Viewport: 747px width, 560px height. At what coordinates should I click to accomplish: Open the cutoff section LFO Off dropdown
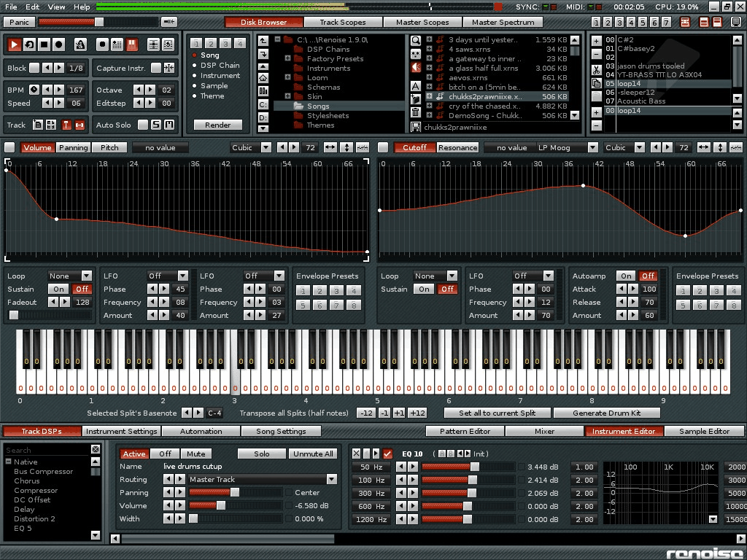(533, 276)
